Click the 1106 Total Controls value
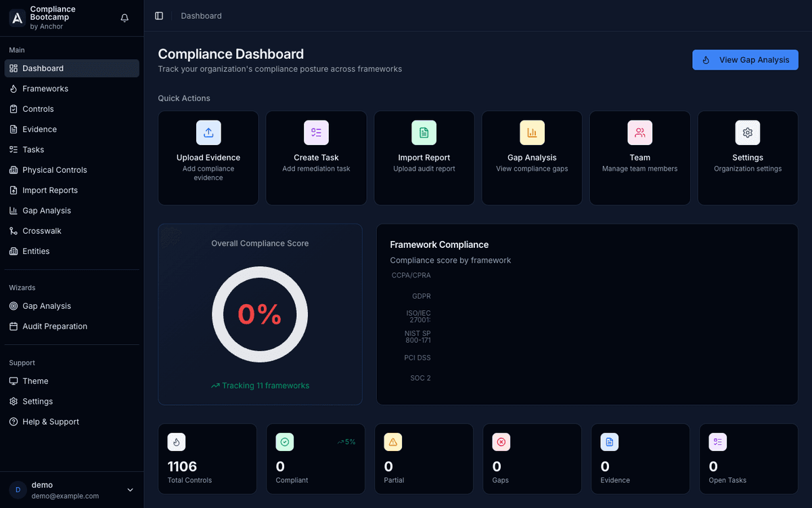This screenshot has width=812, height=508. (182, 466)
